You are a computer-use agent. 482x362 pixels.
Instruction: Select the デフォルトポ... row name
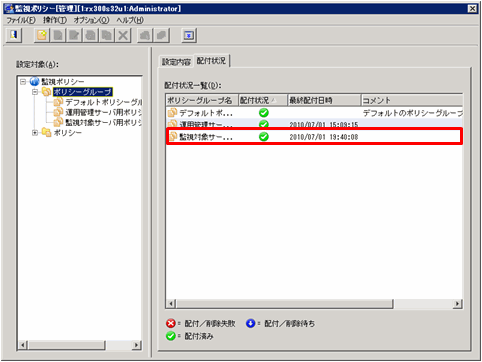(206, 113)
